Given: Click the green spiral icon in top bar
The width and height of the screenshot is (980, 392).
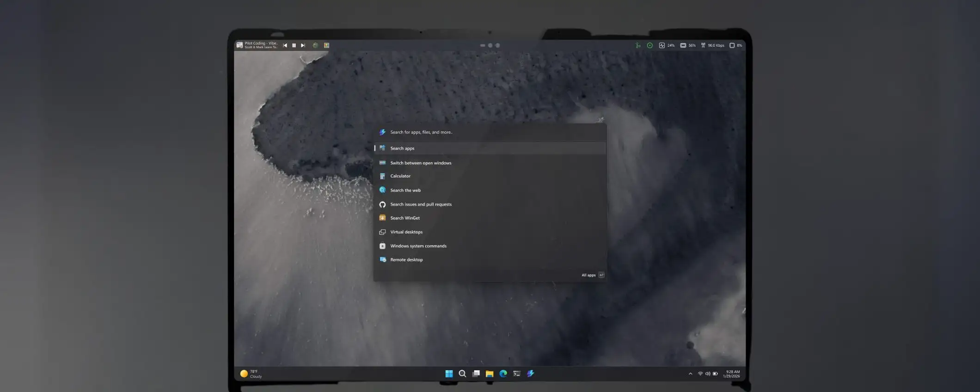Looking at the screenshot, I should pos(315,45).
